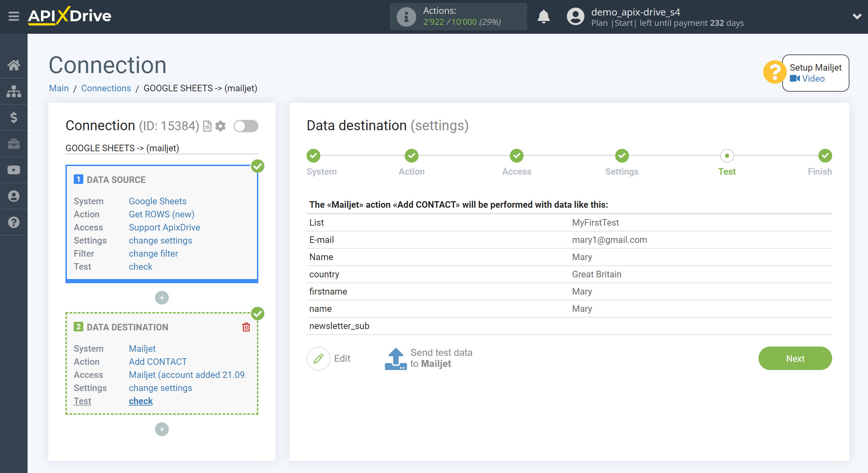Click the Data Destination block header
The height and width of the screenshot is (473, 868).
127,327
